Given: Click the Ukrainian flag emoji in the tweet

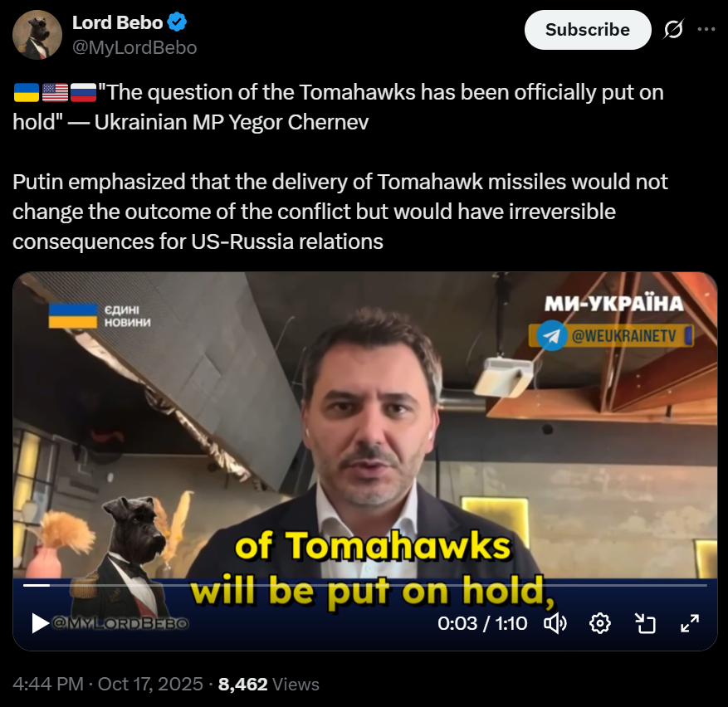Looking at the screenshot, I should point(27,92).
